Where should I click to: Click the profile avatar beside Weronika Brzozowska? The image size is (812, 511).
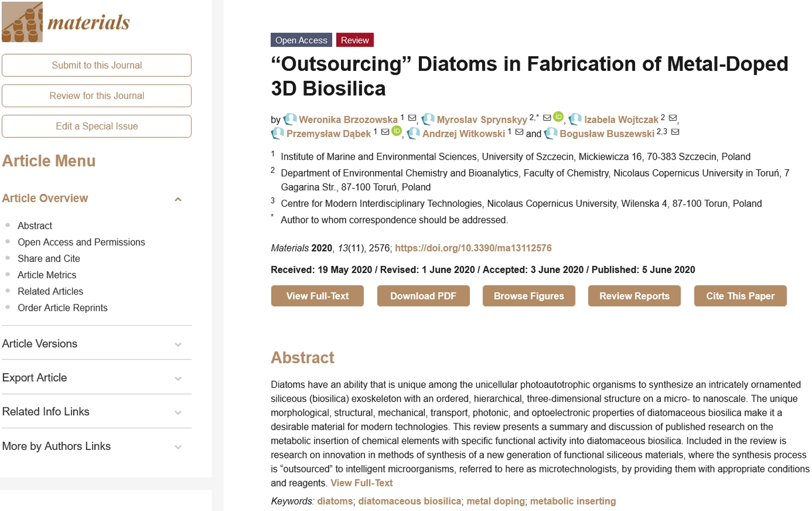291,119
